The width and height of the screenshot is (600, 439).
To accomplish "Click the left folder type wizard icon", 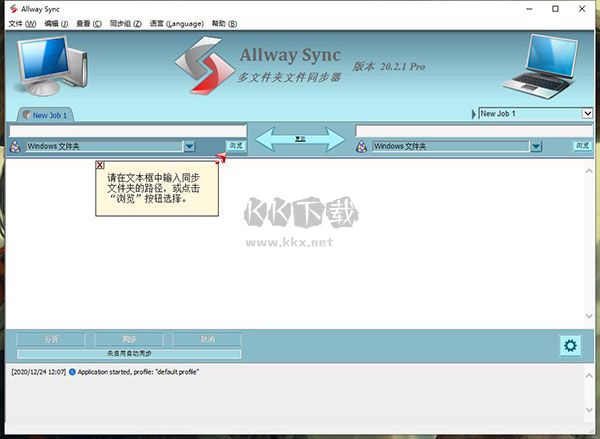I will (15, 146).
